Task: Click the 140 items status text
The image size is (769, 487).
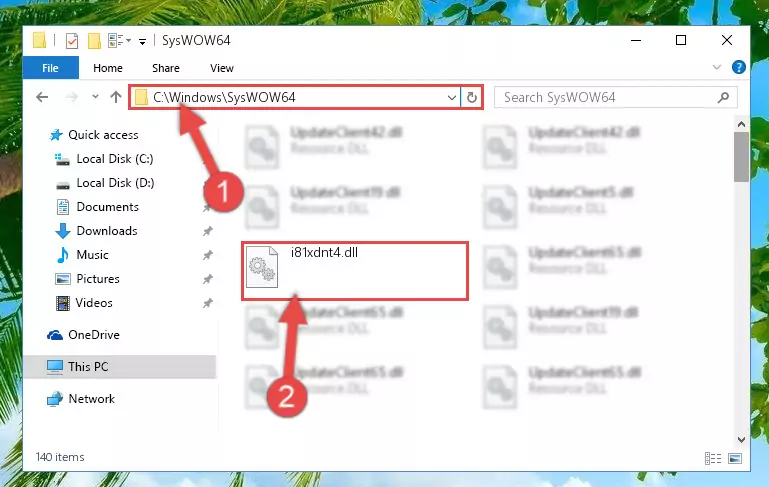Action: (60, 457)
